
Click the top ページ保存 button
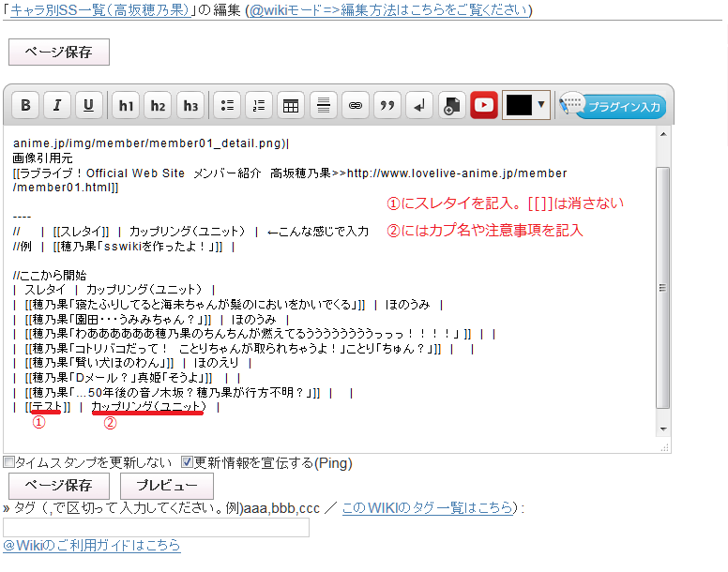(x=59, y=53)
